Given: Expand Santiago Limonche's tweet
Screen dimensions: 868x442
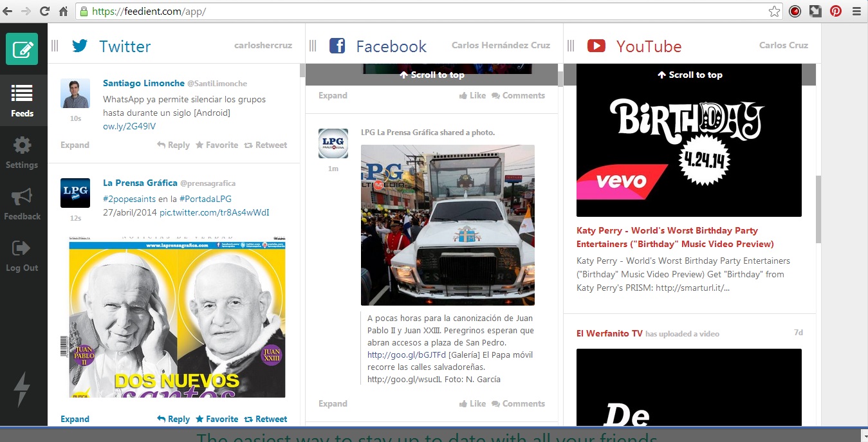Looking at the screenshot, I should coord(75,145).
